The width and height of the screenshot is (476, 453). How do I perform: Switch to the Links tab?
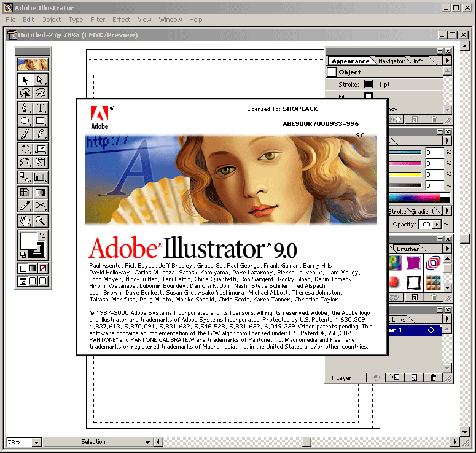point(398,320)
